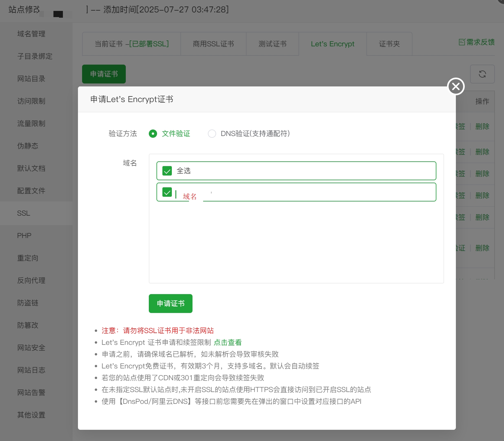Select the 文件验证 radio option
The image size is (504, 441).
[153, 134]
